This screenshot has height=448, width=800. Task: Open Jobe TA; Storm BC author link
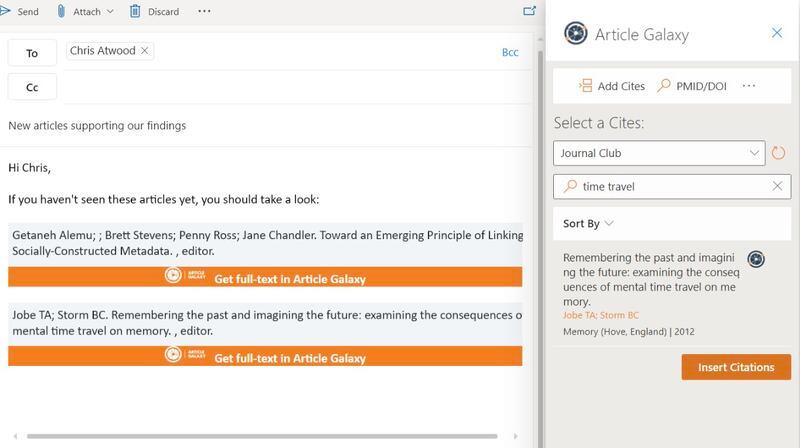(601, 315)
